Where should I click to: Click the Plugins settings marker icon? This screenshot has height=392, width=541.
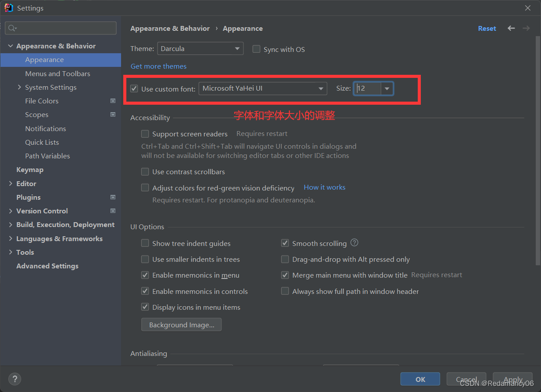(x=113, y=197)
